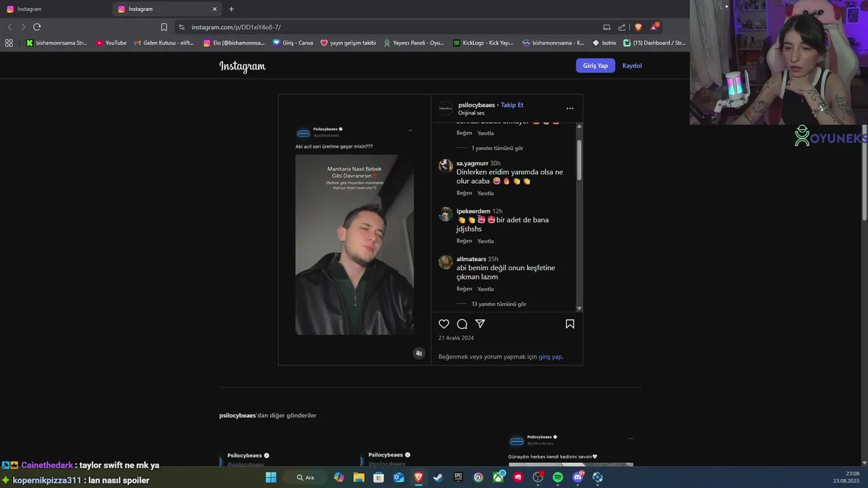Open Discord from the taskbar
This screenshot has height=488, width=868.
click(578, 477)
